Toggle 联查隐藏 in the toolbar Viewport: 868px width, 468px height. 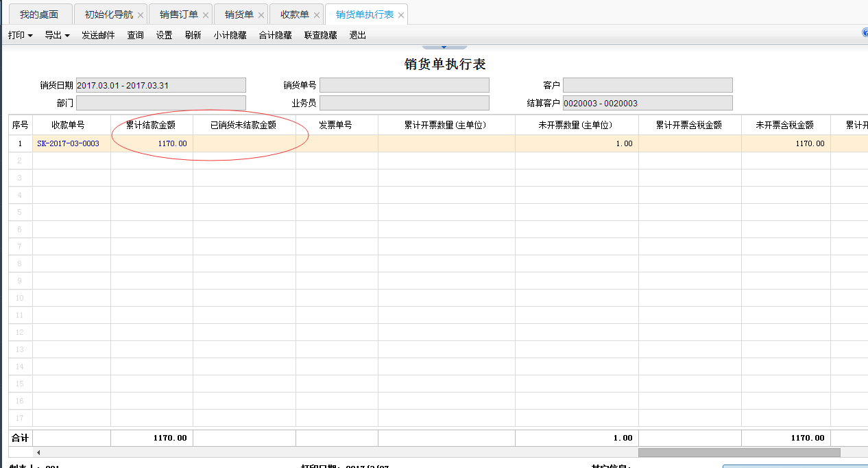(x=320, y=35)
